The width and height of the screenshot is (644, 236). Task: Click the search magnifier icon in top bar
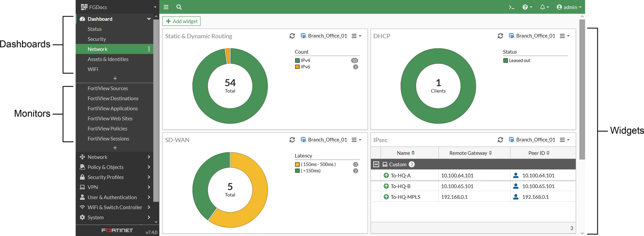point(179,7)
